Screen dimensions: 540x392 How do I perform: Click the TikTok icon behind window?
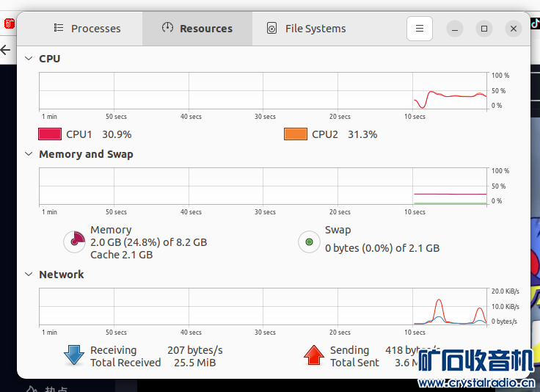(x=535, y=23)
